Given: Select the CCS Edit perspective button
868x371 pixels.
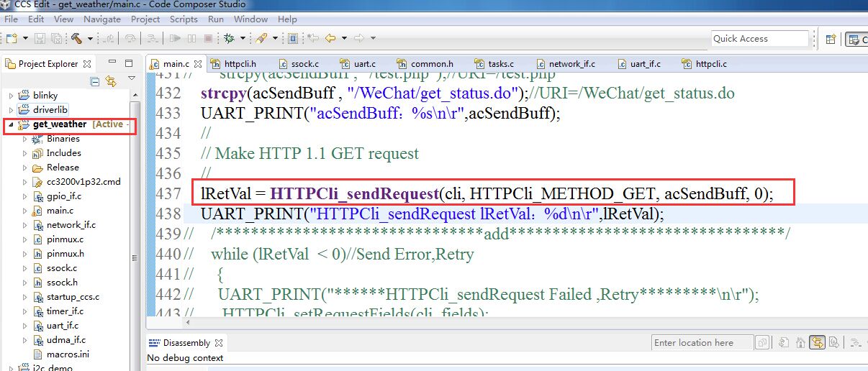Looking at the screenshot, I should pyautogui.click(x=856, y=40).
